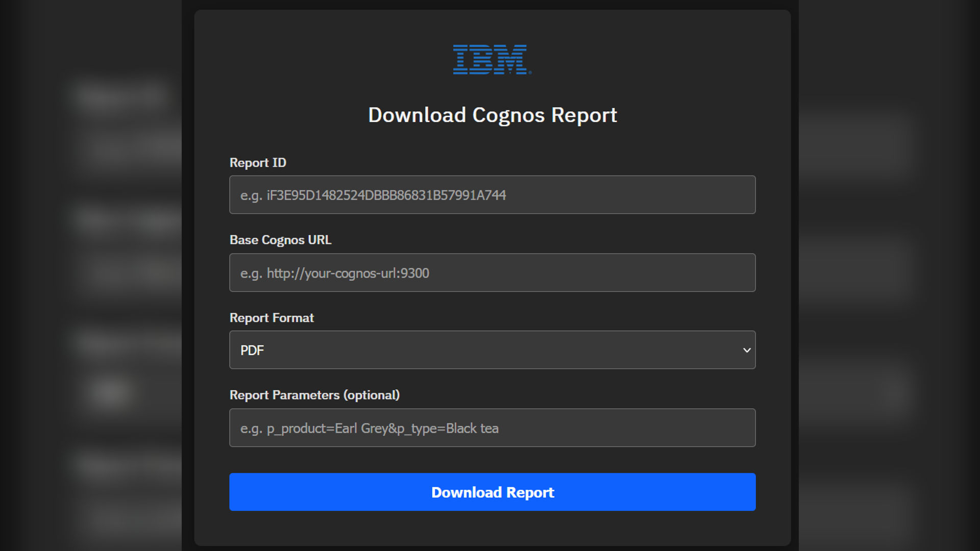Click empty card area below Download button

point(492,528)
